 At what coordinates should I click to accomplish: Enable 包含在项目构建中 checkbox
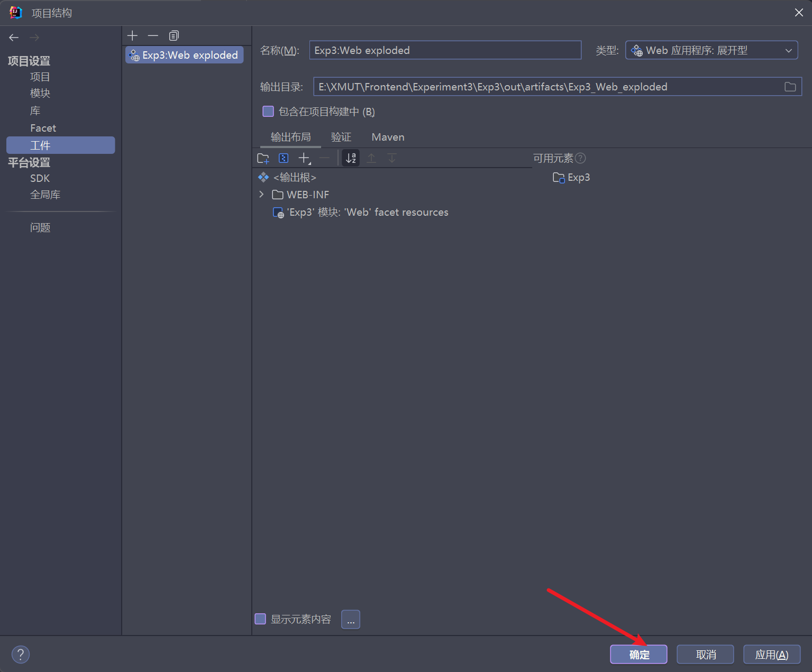tap(268, 112)
